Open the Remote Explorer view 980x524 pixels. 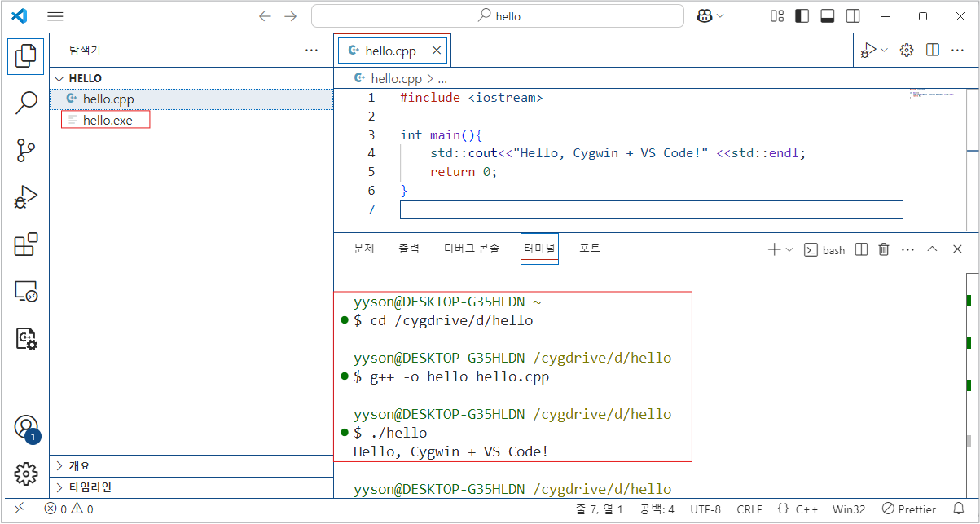coord(26,291)
